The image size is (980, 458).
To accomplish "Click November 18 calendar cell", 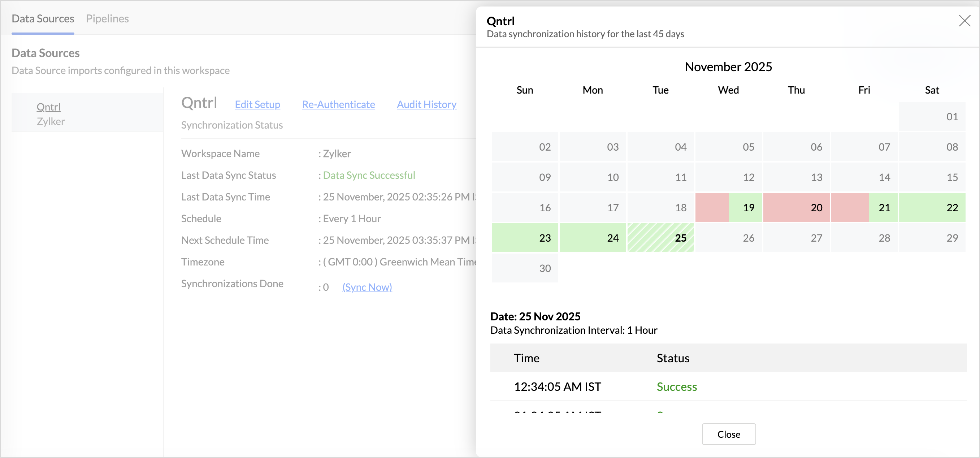I will (660, 207).
